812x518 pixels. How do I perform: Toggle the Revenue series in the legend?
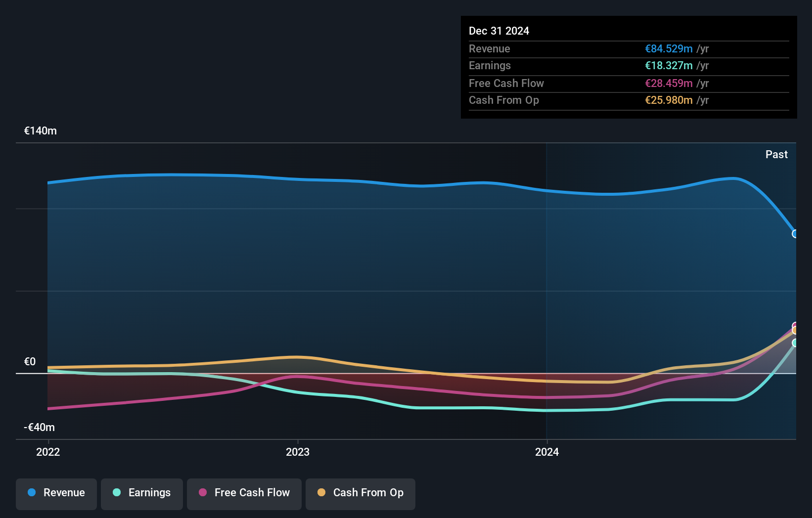tap(56, 493)
